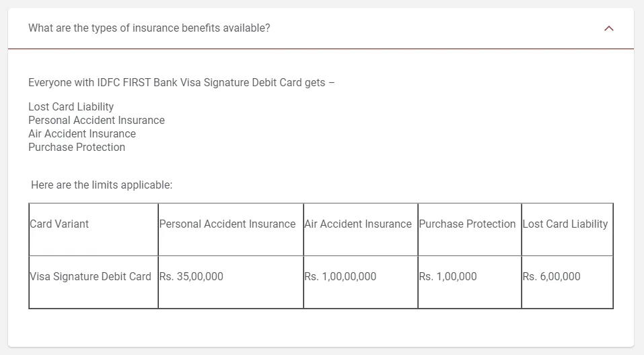
Task: Select Personal Accident Insurance list text
Action: 96,120
